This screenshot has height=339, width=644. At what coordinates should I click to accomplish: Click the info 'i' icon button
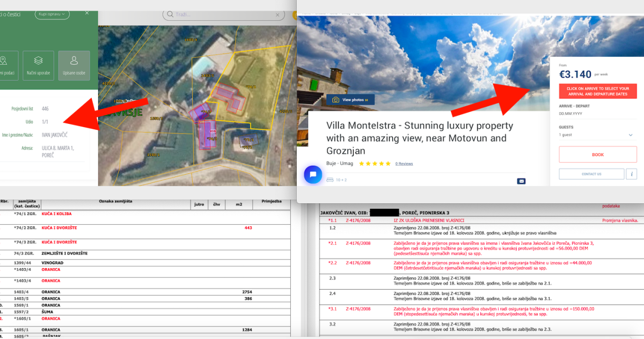pos(632,174)
